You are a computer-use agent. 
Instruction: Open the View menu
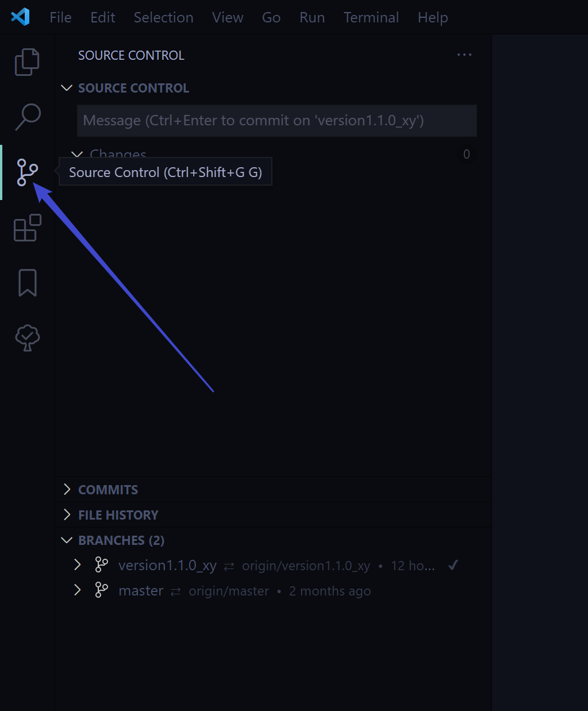coord(227,17)
